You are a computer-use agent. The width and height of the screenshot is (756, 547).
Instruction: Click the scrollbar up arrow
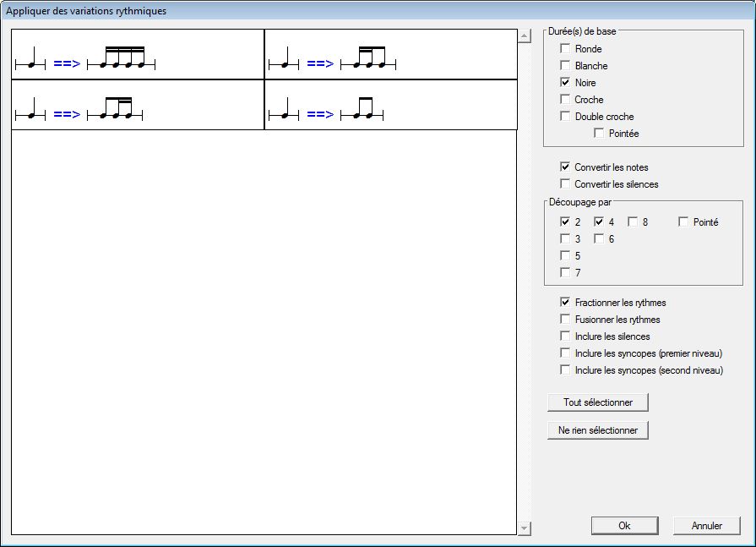(x=525, y=36)
